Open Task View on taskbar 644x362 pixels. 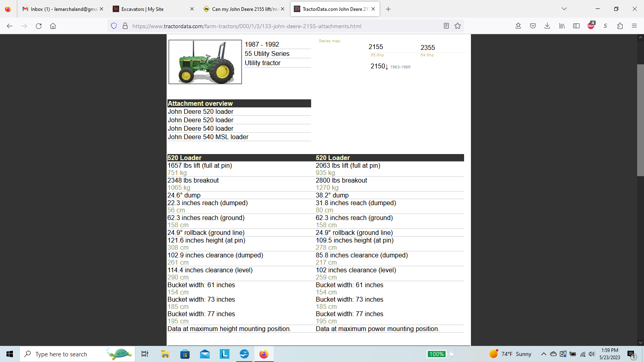point(145,354)
